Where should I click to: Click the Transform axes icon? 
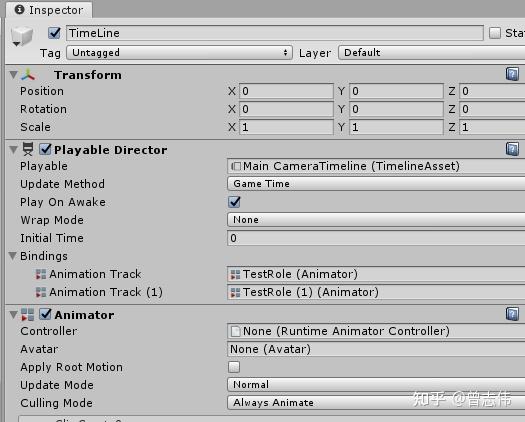28,75
